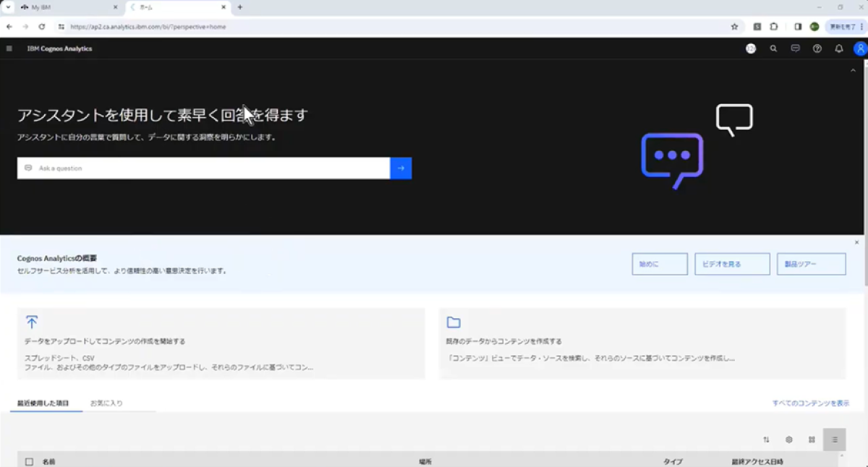This screenshot has height=467, width=868.
Task: Open the Chrome profile avatar
Action: (x=814, y=27)
